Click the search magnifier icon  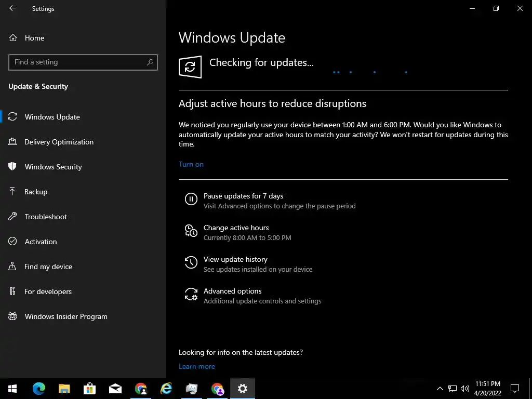click(x=150, y=62)
